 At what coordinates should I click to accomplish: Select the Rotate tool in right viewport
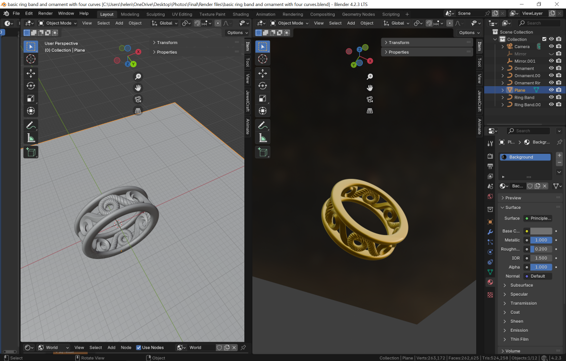tap(262, 86)
